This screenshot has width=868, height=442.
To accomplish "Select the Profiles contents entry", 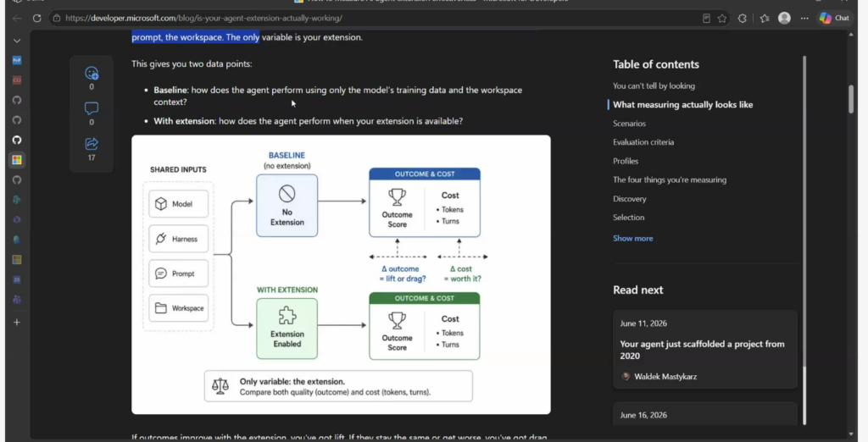I will [626, 161].
